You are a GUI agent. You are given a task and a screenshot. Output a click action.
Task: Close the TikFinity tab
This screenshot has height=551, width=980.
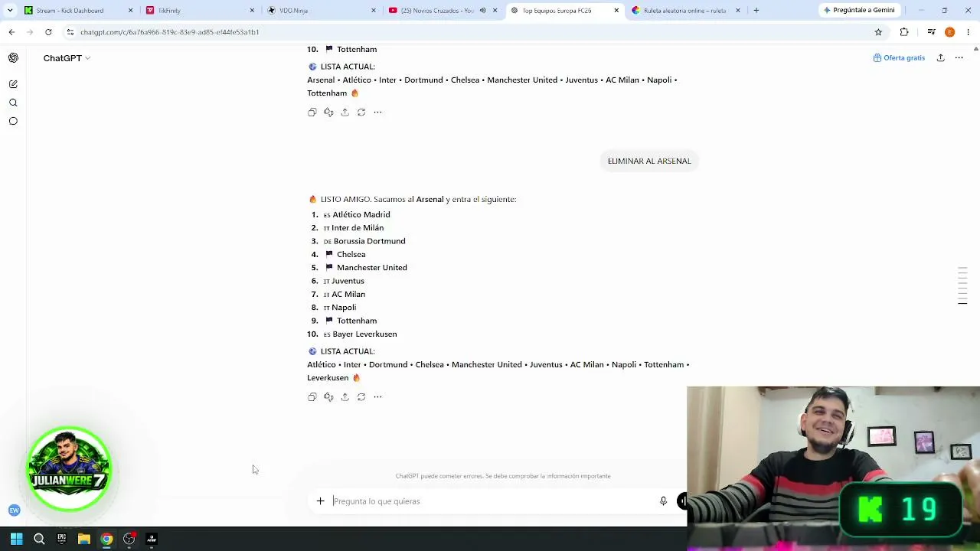click(252, 11)
